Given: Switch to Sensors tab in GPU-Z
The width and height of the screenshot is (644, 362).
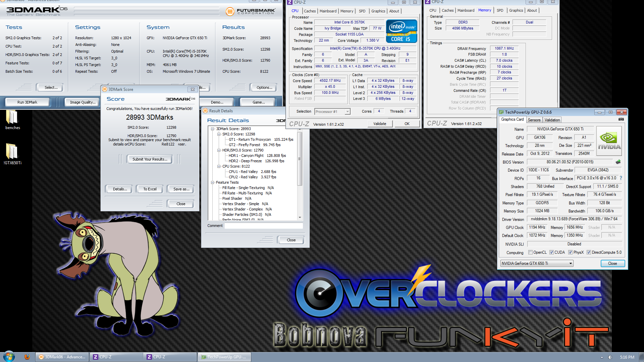Looking at the screenshot, I should point(534,120).
